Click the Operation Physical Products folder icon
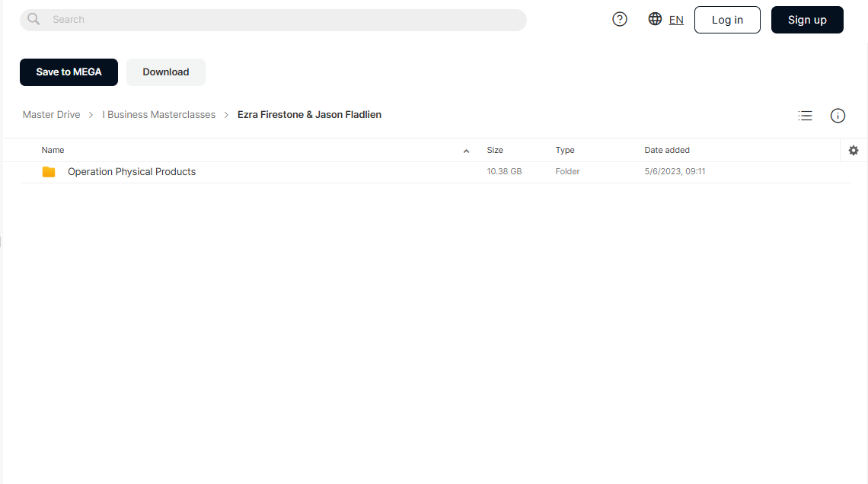The height and width of the screenshot is (484, 868). (49, 172)
